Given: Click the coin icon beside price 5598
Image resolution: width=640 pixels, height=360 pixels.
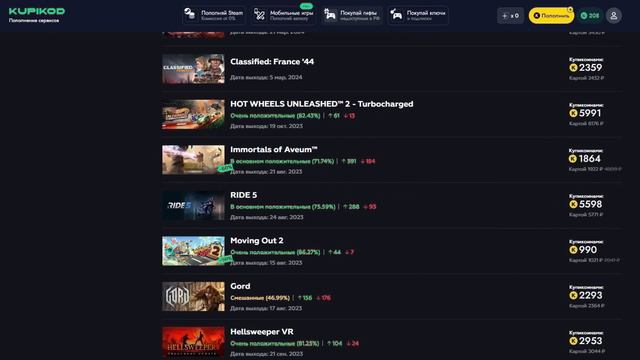Looking at the screenshot, I should point(573,204).
